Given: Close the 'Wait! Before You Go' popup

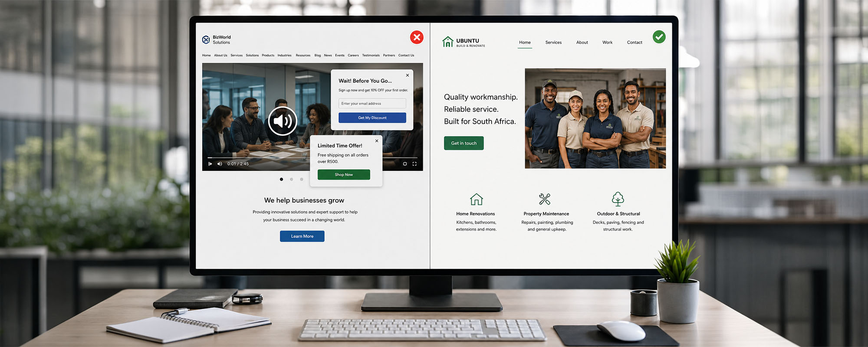Looking at the screenshot, I should tap(408, 75).
